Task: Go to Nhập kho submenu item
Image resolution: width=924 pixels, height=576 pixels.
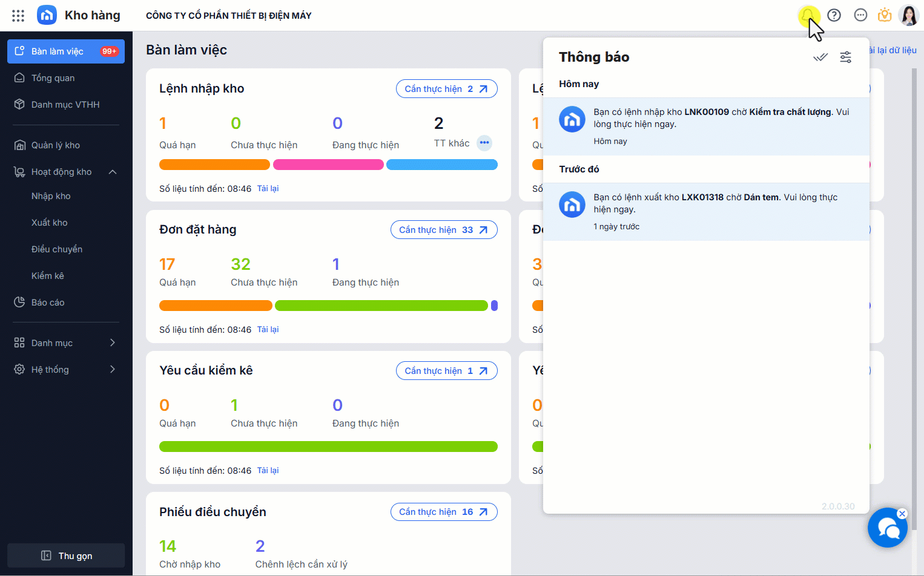Action: pos(51,196)
